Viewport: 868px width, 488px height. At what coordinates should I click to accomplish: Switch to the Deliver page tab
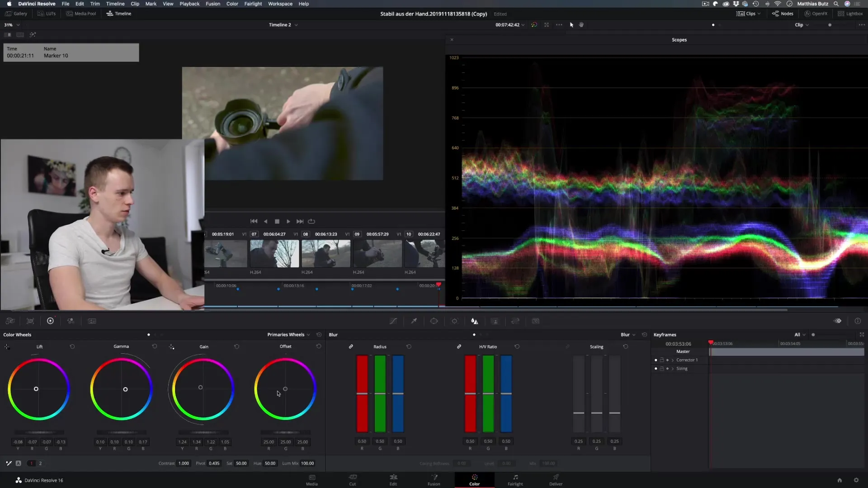pyautogui.click(x=556, y=480)
